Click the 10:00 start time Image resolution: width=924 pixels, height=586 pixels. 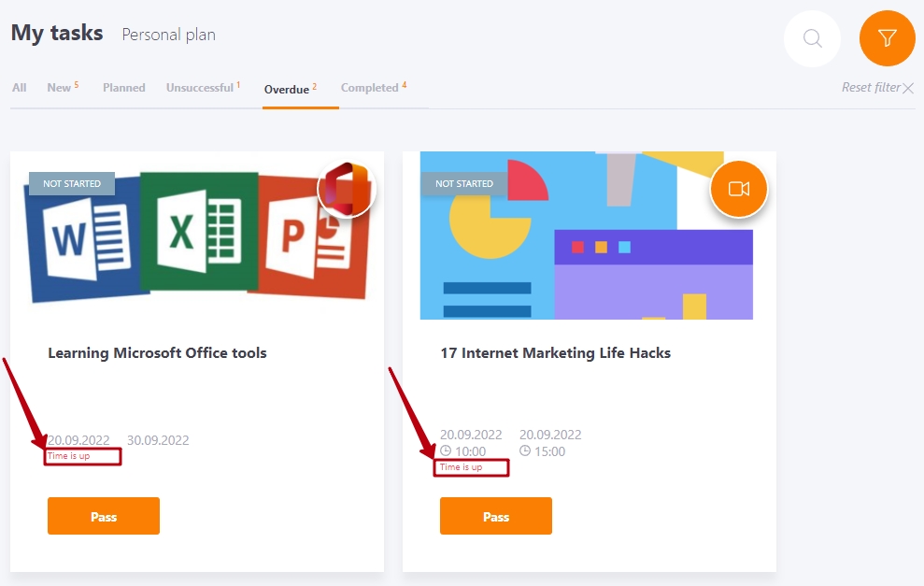pos(470,451)
